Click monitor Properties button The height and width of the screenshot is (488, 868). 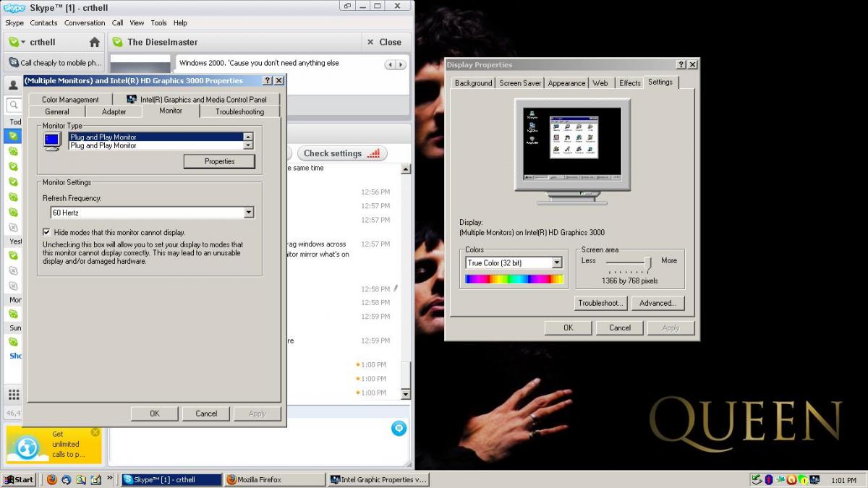219,161
